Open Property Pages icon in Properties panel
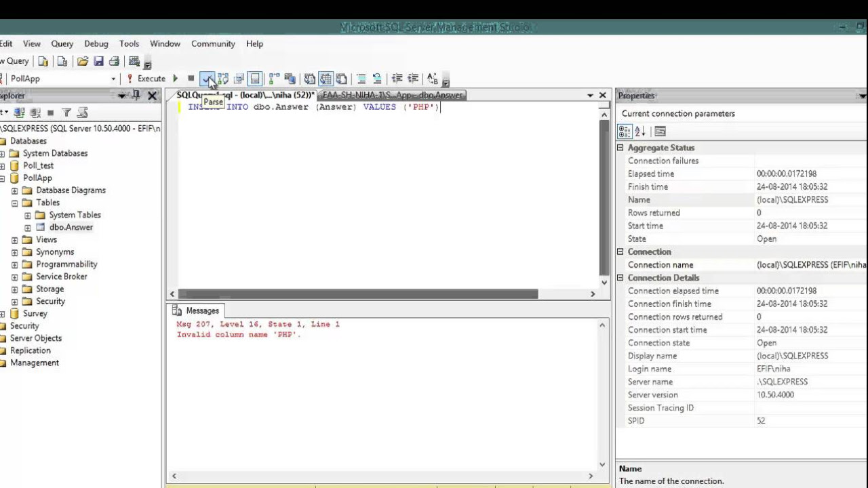 (660, 131)
